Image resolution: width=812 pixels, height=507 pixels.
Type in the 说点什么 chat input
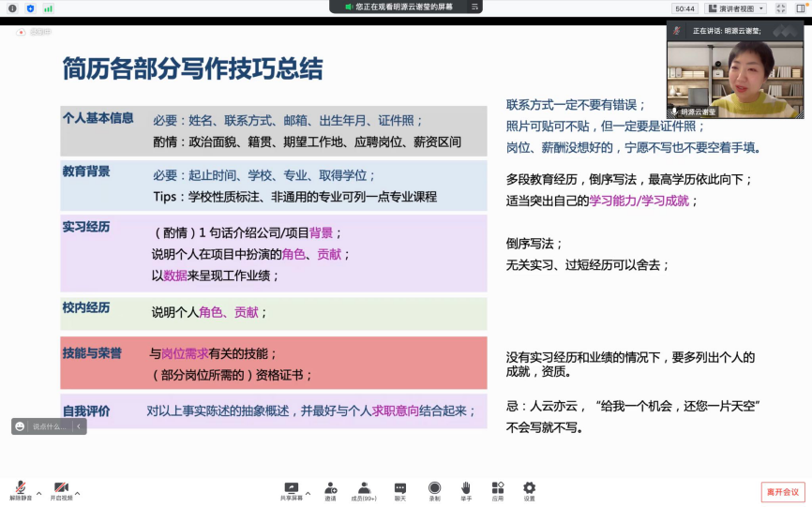tap(51, 426)
